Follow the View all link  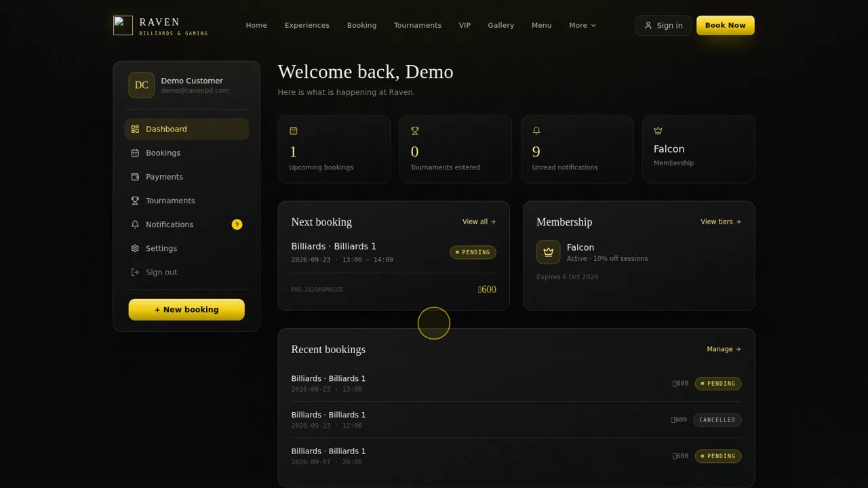[x=479, y=222]
